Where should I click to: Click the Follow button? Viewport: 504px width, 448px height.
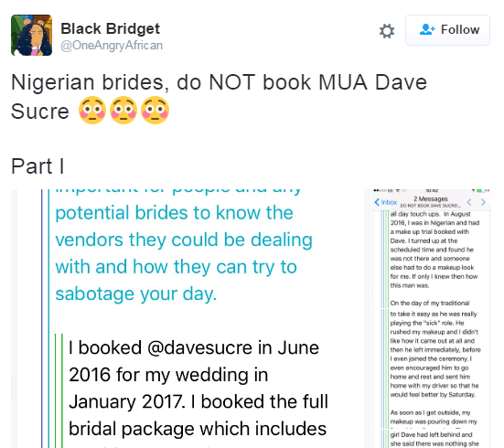coord(447,30)
